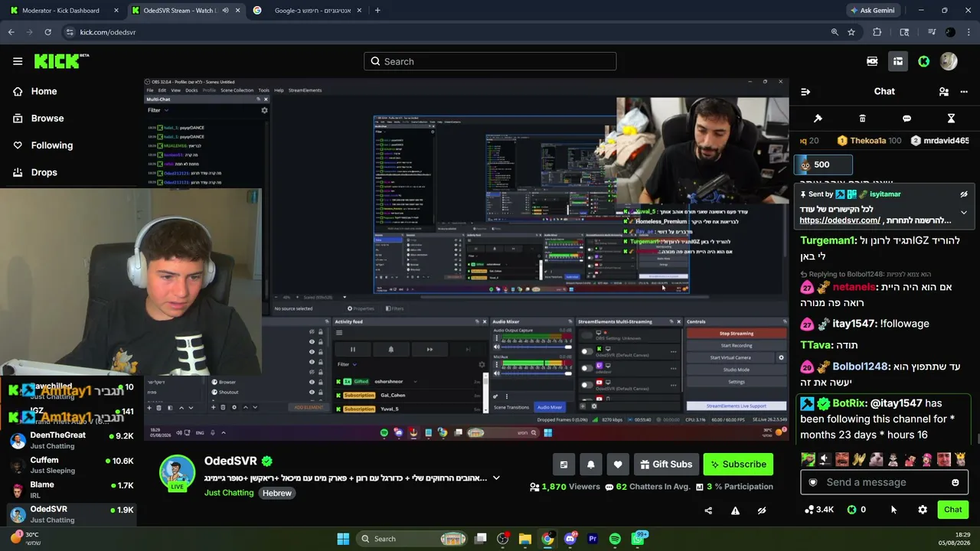Image resolution: width=980 pixels, height=551 pixels.
Task: Click the green Chat send button
Action: [x=952, y=510]
